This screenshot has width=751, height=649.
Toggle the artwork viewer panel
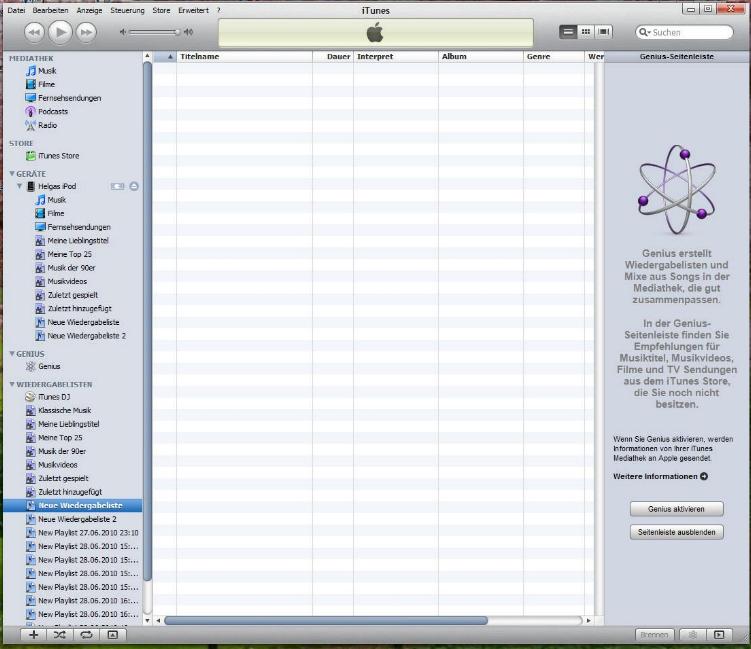[x=113, y=635]
